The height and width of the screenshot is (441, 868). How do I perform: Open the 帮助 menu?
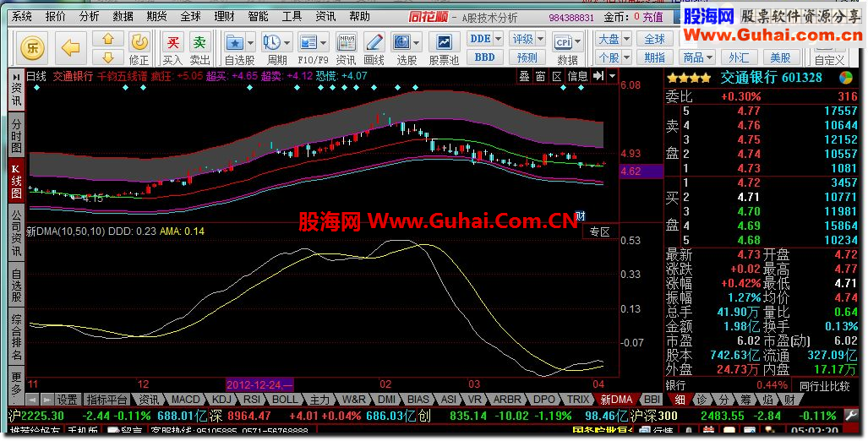tap(359, 17)
